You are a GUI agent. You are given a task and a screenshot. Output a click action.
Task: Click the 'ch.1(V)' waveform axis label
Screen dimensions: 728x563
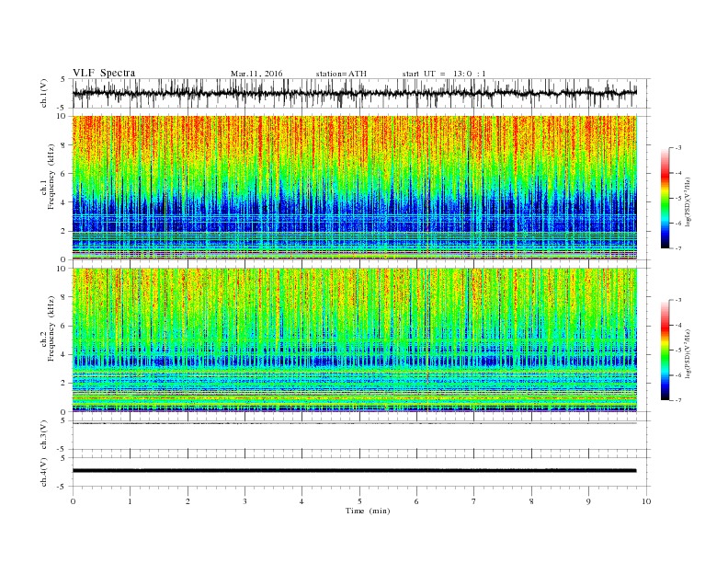(x=44, y=93)
